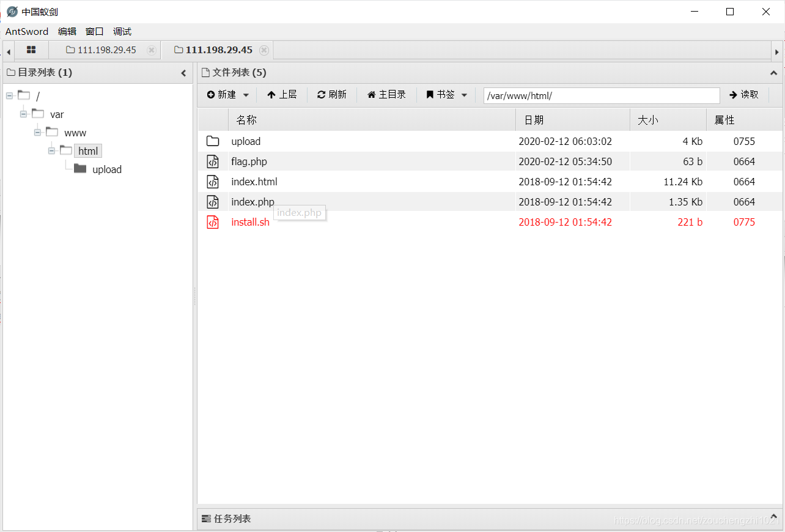Collapse the 目录列表 panel with chevron
785x532 pixels.
coord(183,73)
